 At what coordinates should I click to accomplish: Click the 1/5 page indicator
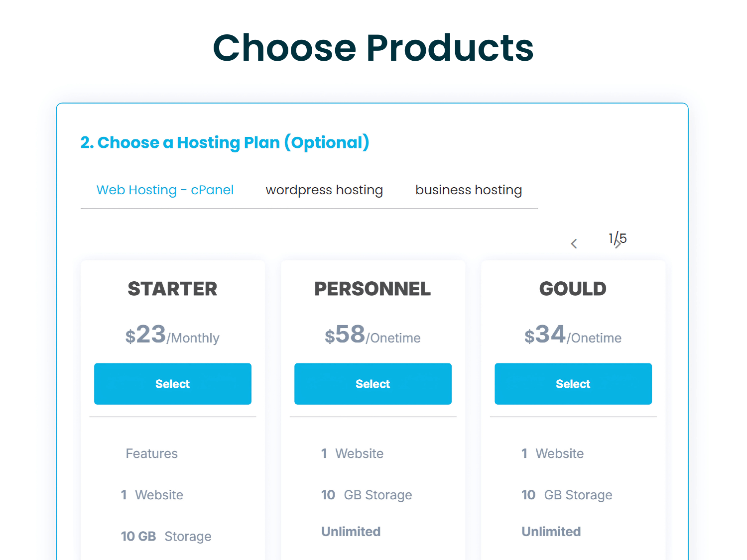click(618, 238)
